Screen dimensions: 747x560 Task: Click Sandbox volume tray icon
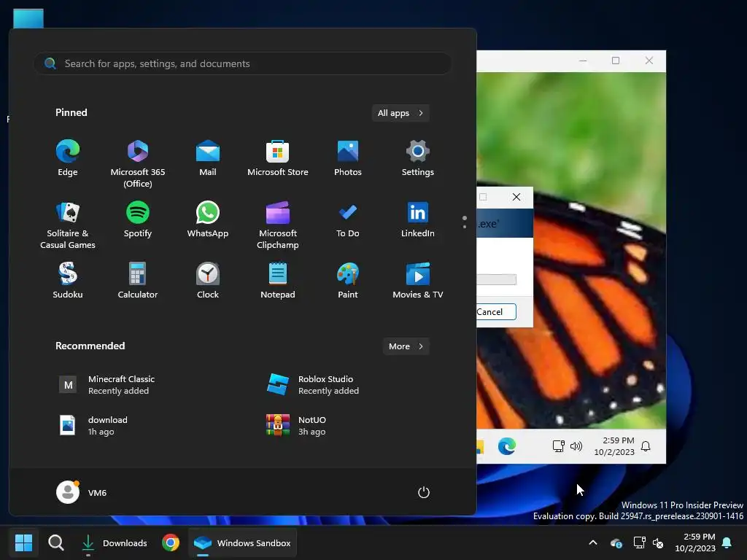(576, 446)
